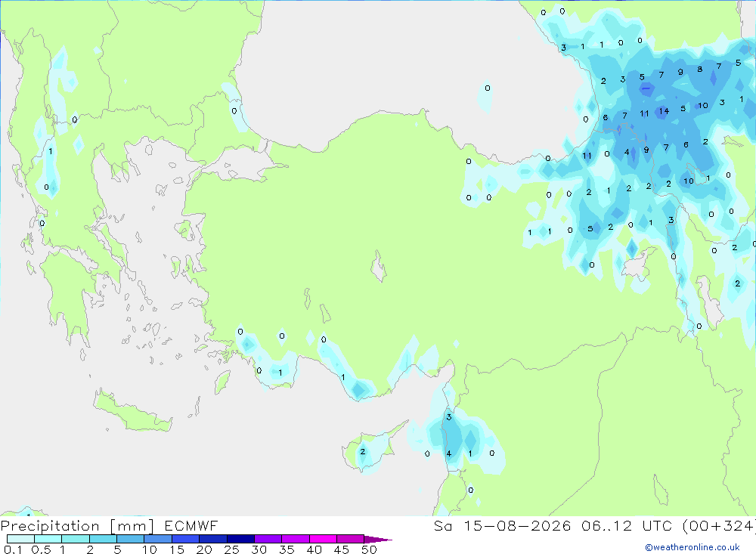Click the legend tick label '25'
The width and height of the screenshot is (756, 554).
click(x=231, y=549)
